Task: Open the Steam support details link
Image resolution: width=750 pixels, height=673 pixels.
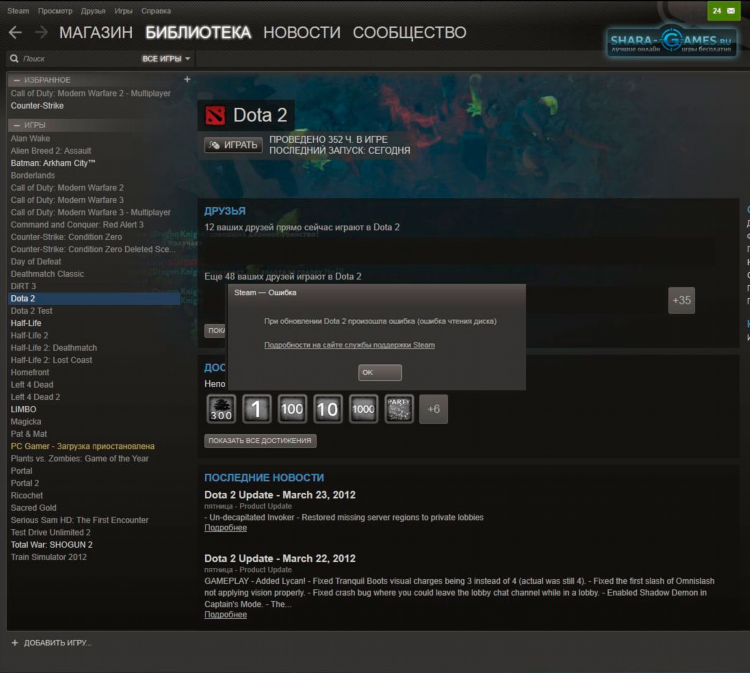Action: 349,345
